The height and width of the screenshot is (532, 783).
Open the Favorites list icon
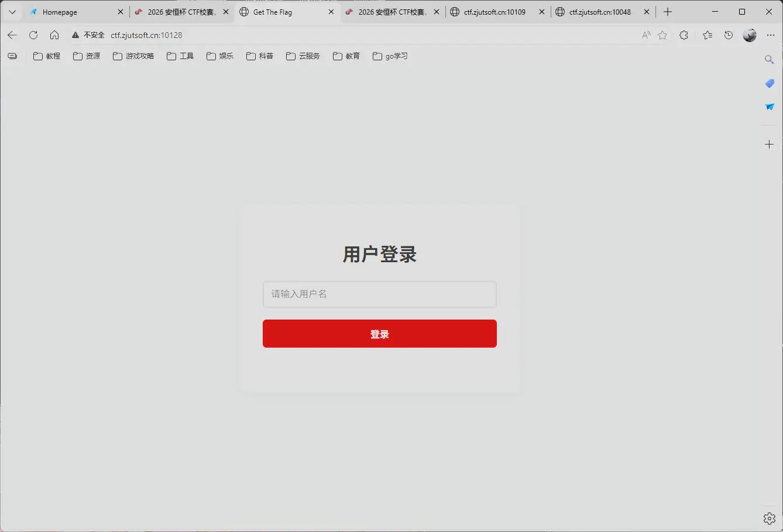tap(707, 35)
